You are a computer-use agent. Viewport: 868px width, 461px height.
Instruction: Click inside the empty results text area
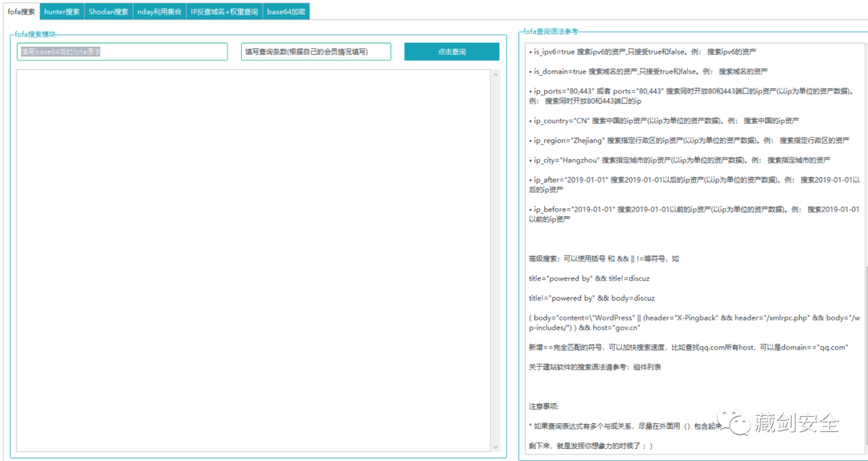point(253,261)
